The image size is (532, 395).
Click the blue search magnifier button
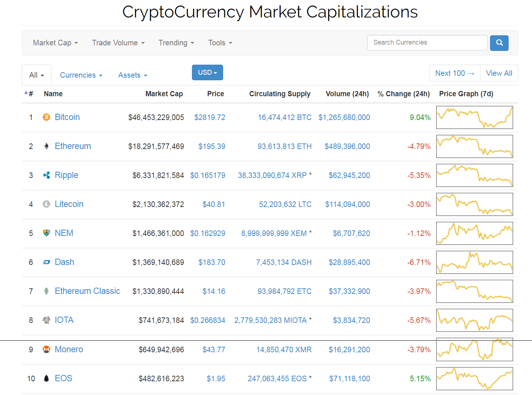(499, 43)
